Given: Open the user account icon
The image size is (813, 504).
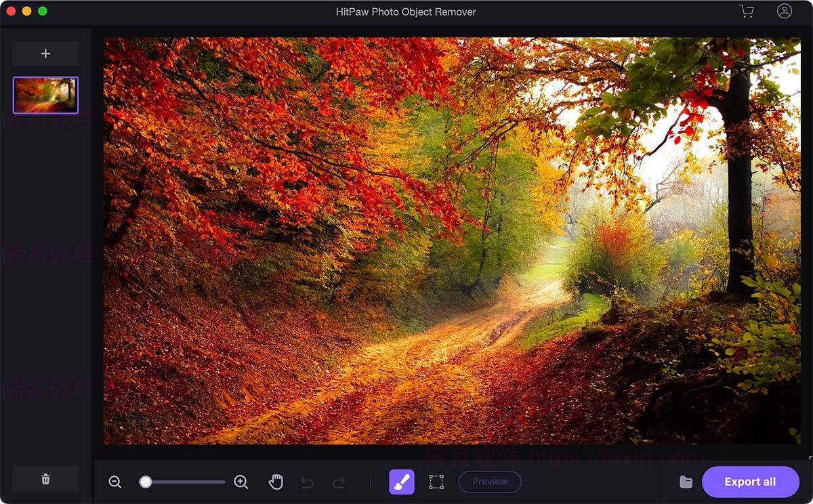Looking at the screenshot, I should [x=785, y=11].
